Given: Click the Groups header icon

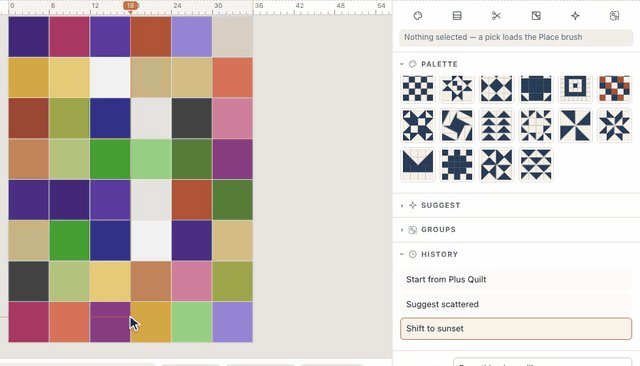Looking at the screenshot, I should (413, 230).
